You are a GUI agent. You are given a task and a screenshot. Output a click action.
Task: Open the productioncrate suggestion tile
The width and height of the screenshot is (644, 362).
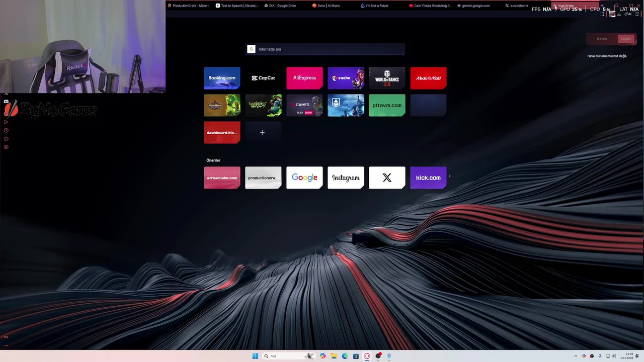pyautogui.click(x=263, y=177)
